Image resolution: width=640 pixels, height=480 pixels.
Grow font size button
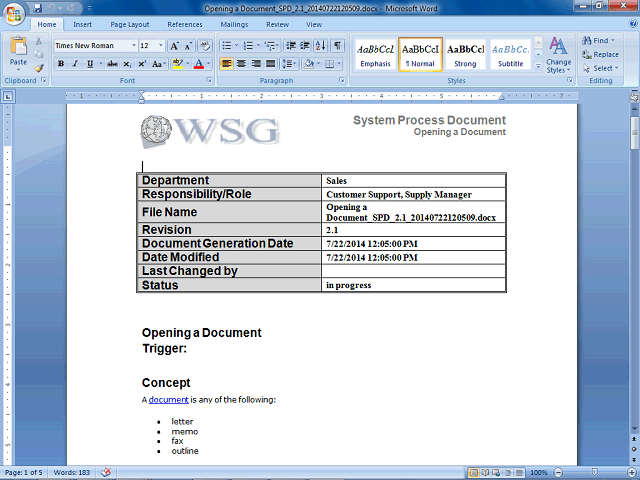(x=174, y=46)
